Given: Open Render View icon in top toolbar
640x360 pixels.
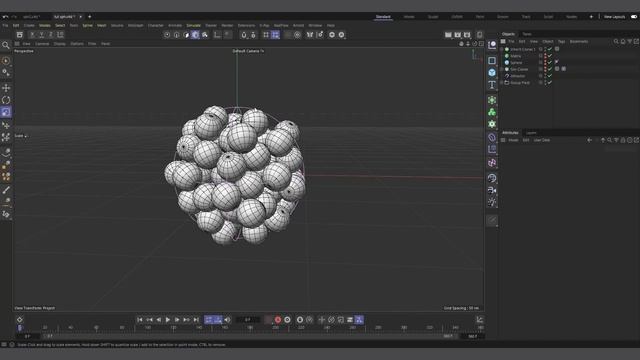Looking at the screenshot, I should (448, 35).
